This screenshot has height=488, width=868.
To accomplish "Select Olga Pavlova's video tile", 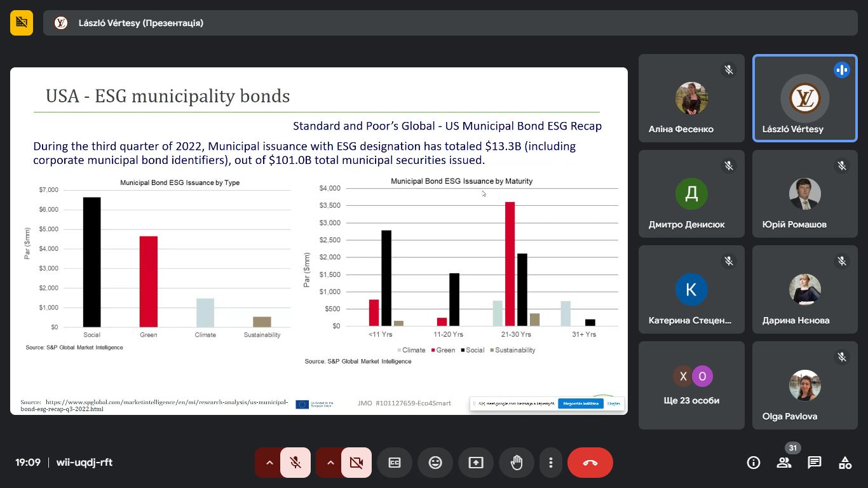I will 804,386.
